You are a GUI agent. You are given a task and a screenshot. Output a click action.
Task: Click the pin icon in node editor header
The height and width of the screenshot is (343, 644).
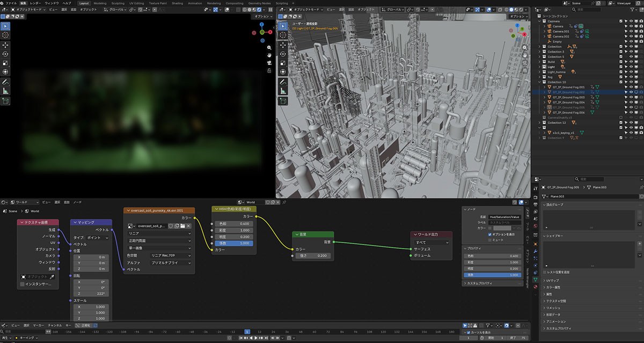tap(284, 202)
